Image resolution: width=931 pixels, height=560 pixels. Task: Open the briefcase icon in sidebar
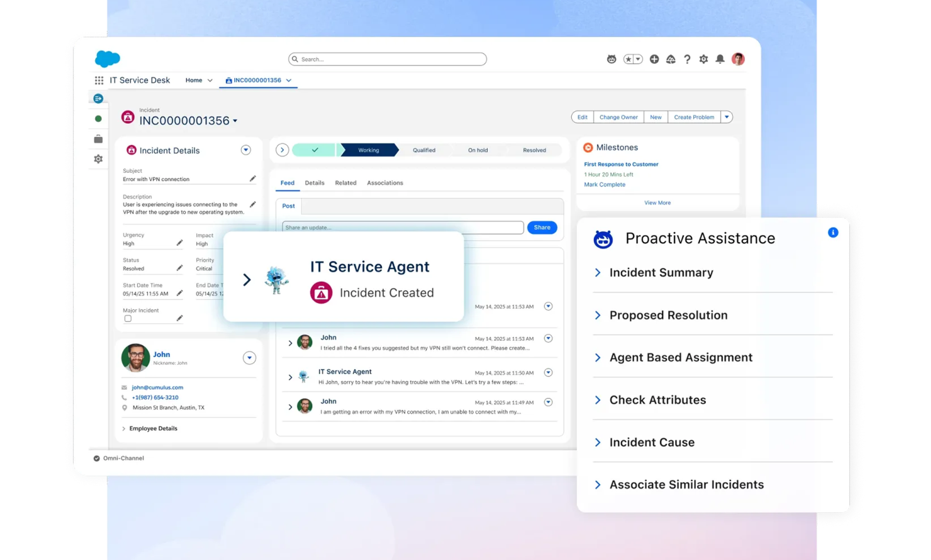pyautogui.click(x=98, y=139)
